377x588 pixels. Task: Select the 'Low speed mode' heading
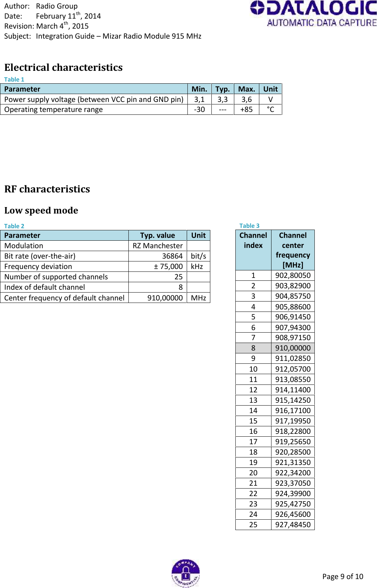(41, 210)
